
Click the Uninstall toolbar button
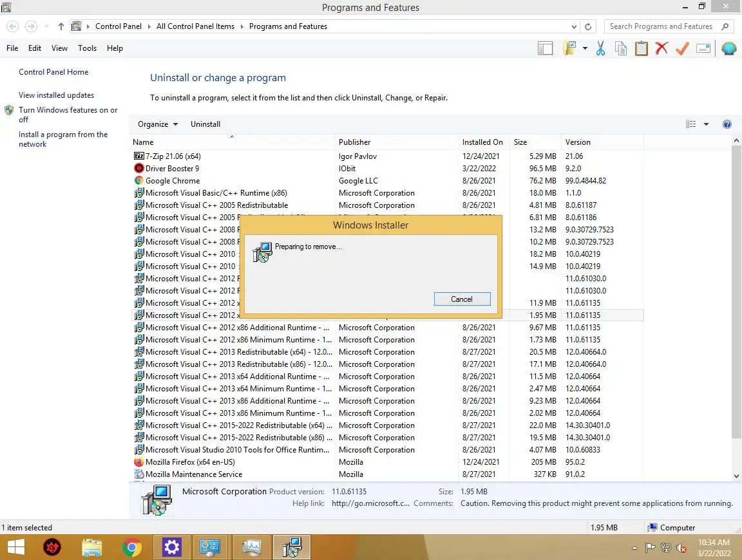pyautogui.click(x=205, y=124)
